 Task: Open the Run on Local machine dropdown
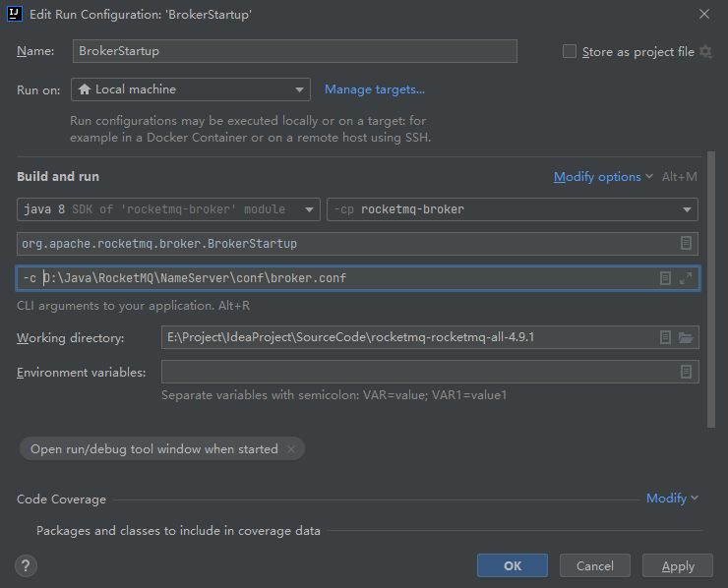point(190,89)
